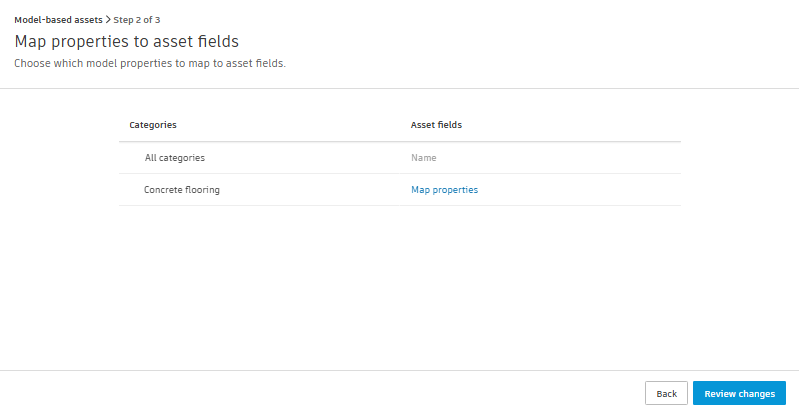
Task: Click the Asset fields column header
Action: pyautogui.click(x=436, y=125)
